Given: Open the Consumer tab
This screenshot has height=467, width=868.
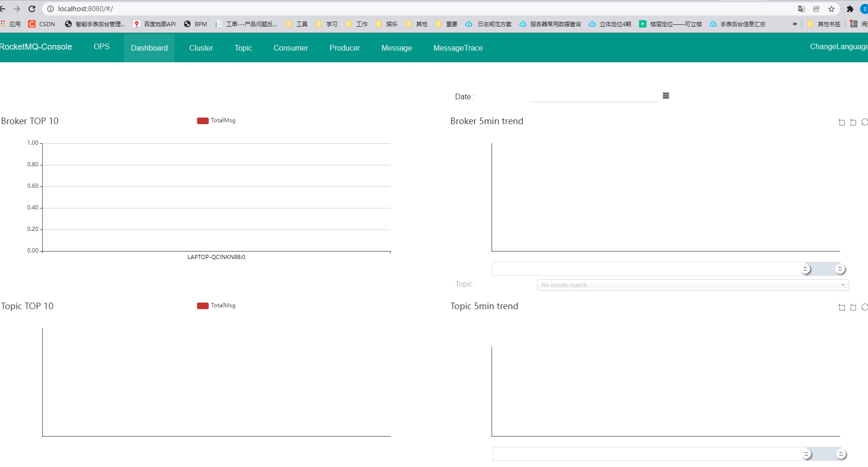Looking at the screenshot, I should click(291, 48).
